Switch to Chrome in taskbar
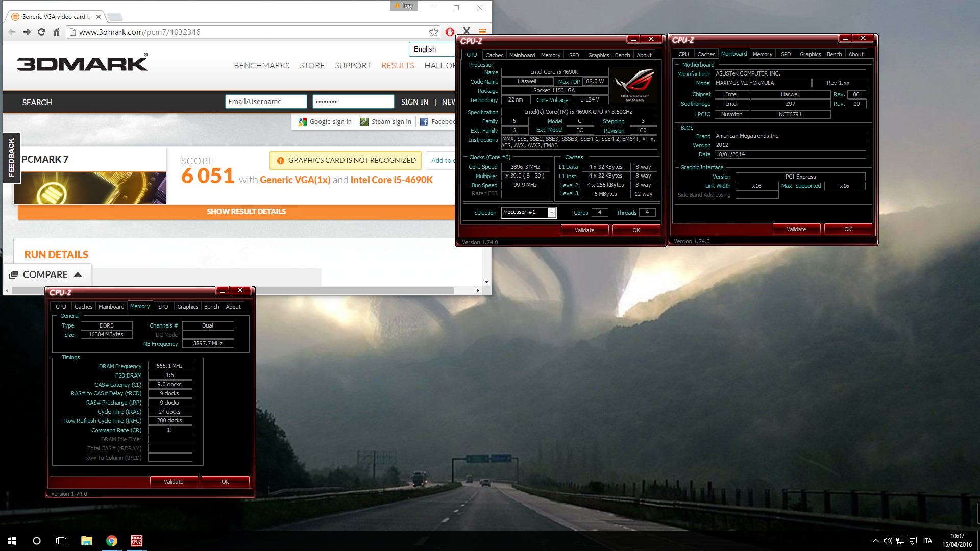This screenshot has height=551, width=980. tap(112, 541)
